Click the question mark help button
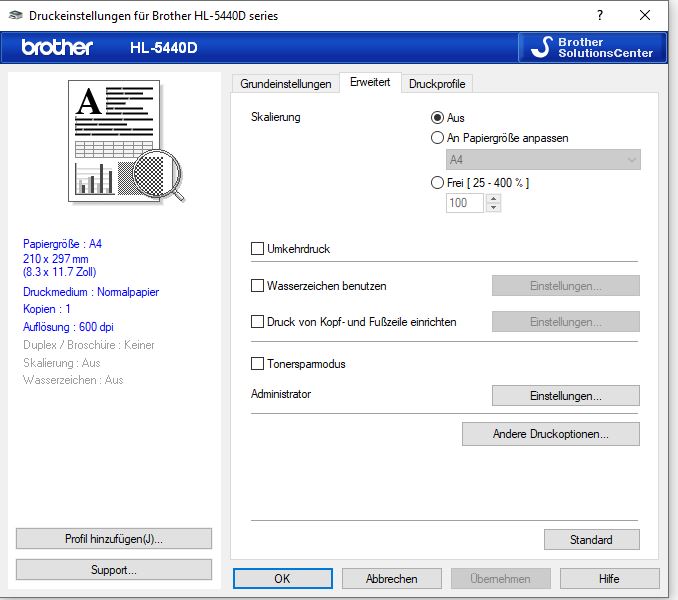This screenshot has height=600, width=678. click(600, 16)
